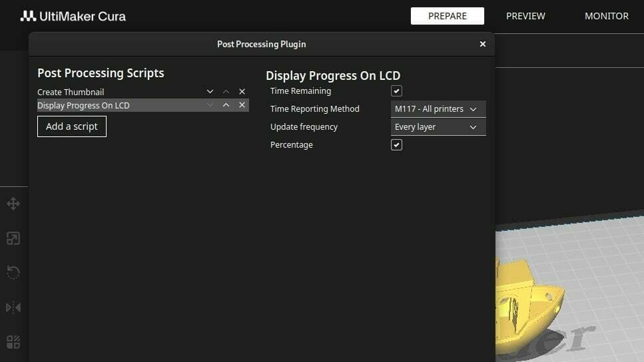Switch to the PREPARE stage
Viewport: 644px width, 362px height.
pyautogui.click(x=448, y=16)
